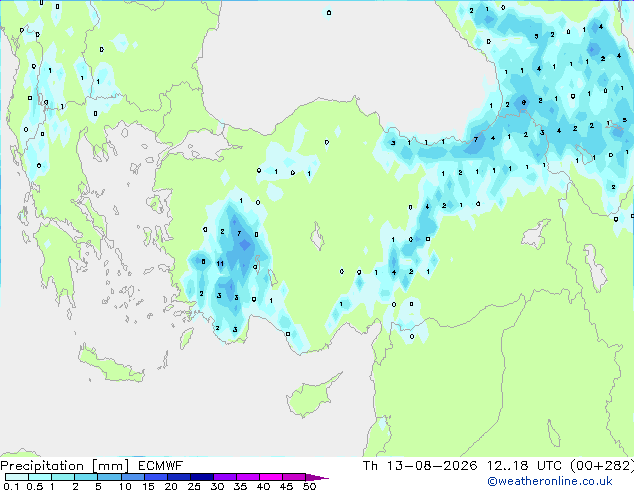
Task: Choose the 20–25 mm legend swatch
Action: tap(178, 477)
